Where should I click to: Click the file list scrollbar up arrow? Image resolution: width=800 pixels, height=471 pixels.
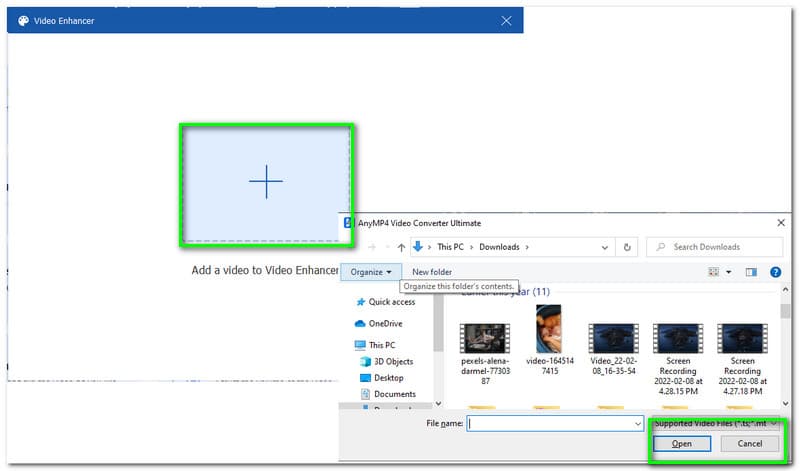[785, 290]
